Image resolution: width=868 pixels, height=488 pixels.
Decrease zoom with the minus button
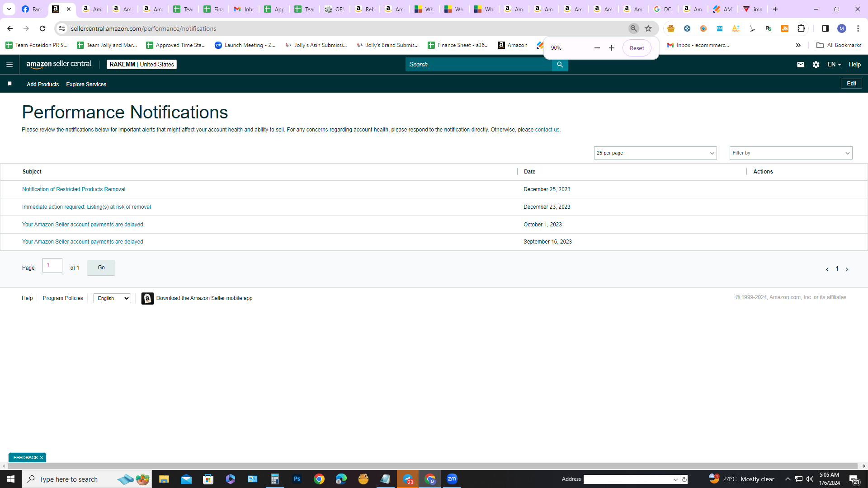pyautogui.click(x=597, y=48)
